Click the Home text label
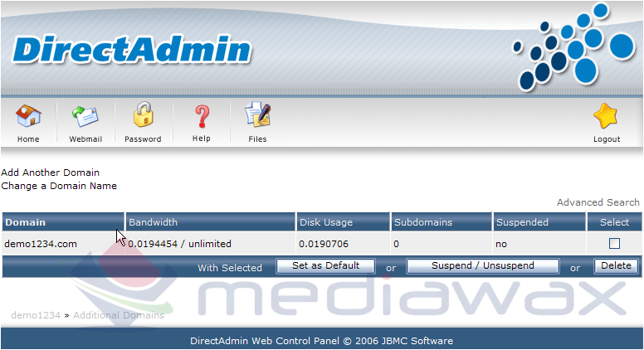The height and width of the screenshot is (350, 644). coord(28,139)
